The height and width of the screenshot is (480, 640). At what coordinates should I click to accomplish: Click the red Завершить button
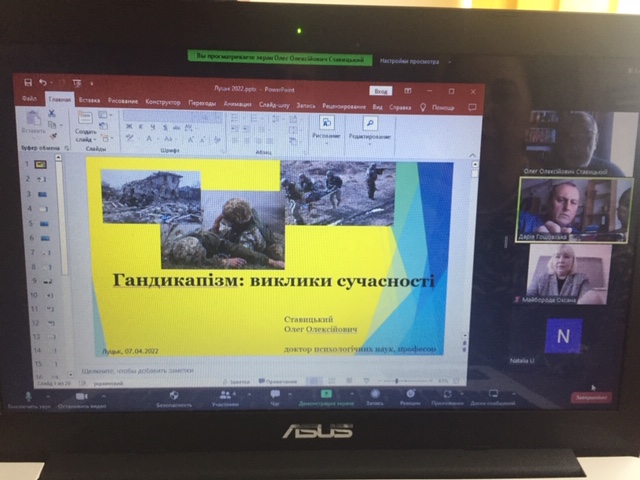point(591,397)
